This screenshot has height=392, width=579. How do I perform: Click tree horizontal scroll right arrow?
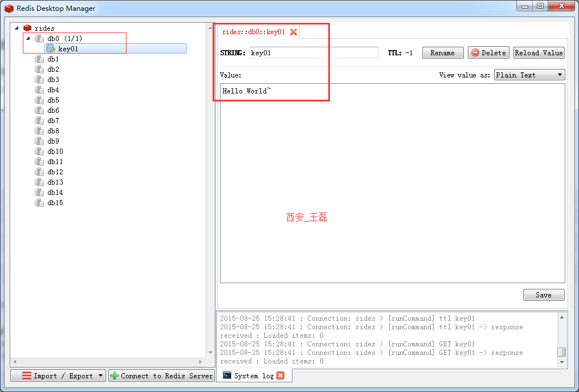201,362
